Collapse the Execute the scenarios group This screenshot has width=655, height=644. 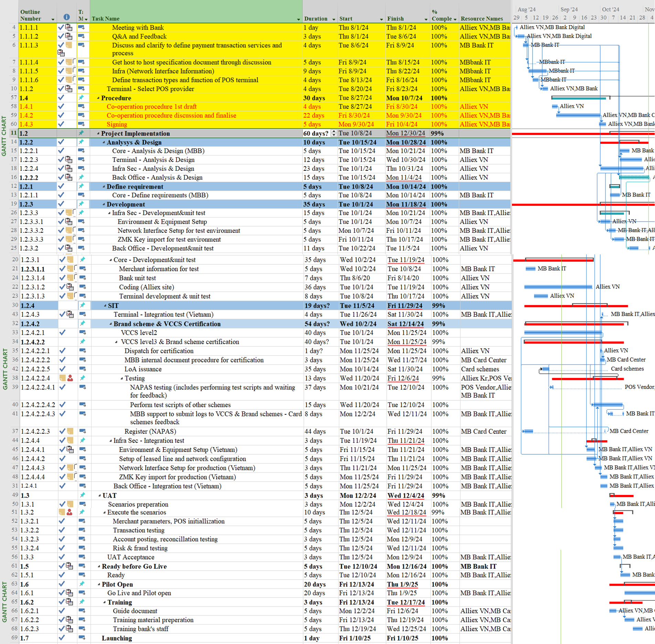coord(105,513)
